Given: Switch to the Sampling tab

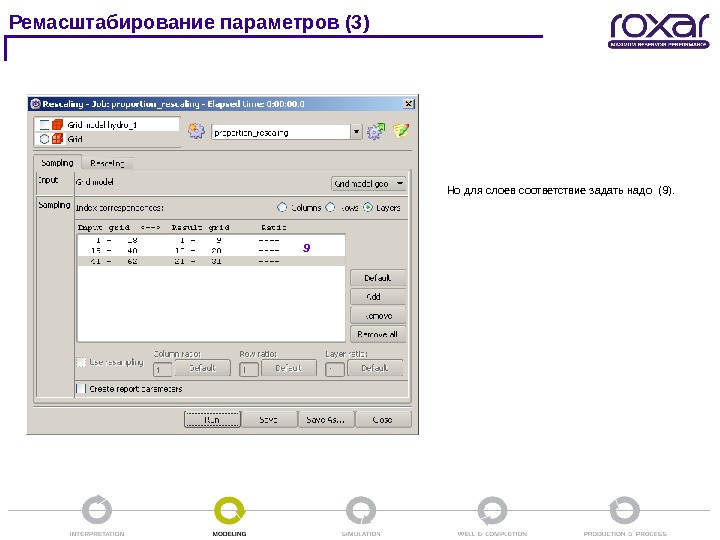Looking at the screenshot, I should coord(57,163).
